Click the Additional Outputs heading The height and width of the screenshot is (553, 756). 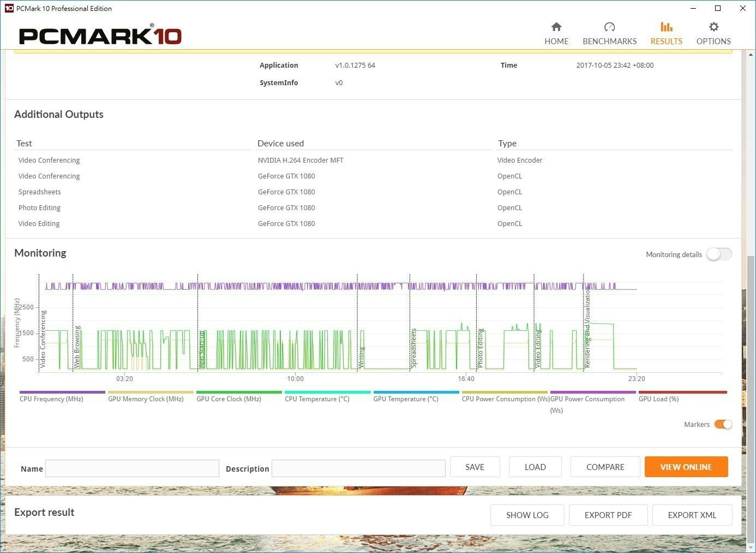[x=59, y=114]
